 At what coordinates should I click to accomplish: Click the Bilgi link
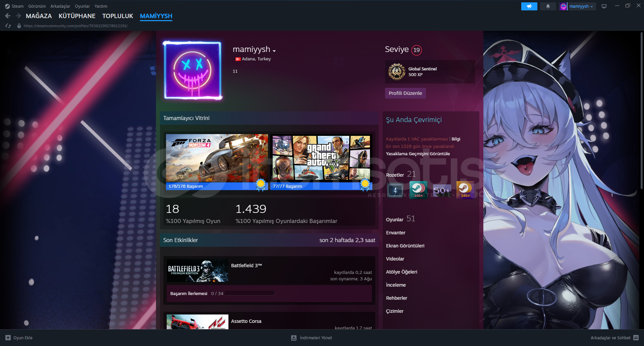(x=456, y=139)
